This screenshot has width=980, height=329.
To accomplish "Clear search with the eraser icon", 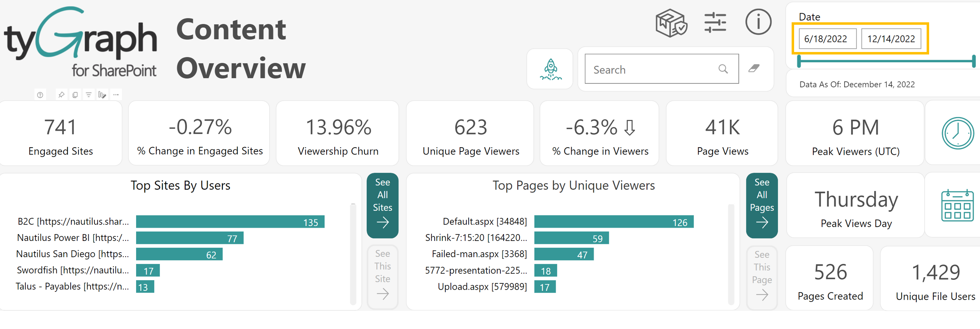I will tap(753, 69).
